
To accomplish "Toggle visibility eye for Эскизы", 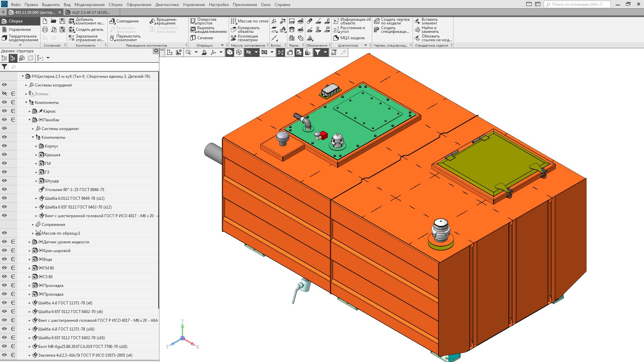I will tap(4, 94).
